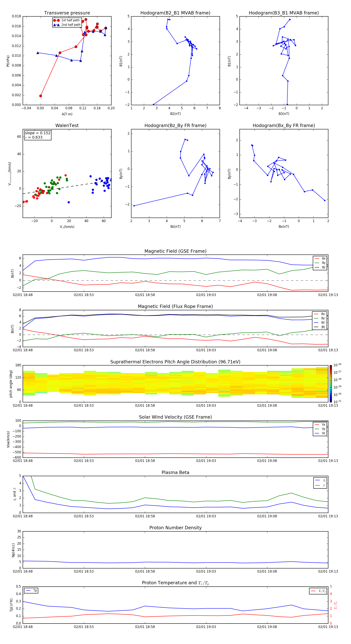351x644 pixels.
Task: Select the "Tp(10^6K)" left axis label
Action: point(11,605)
